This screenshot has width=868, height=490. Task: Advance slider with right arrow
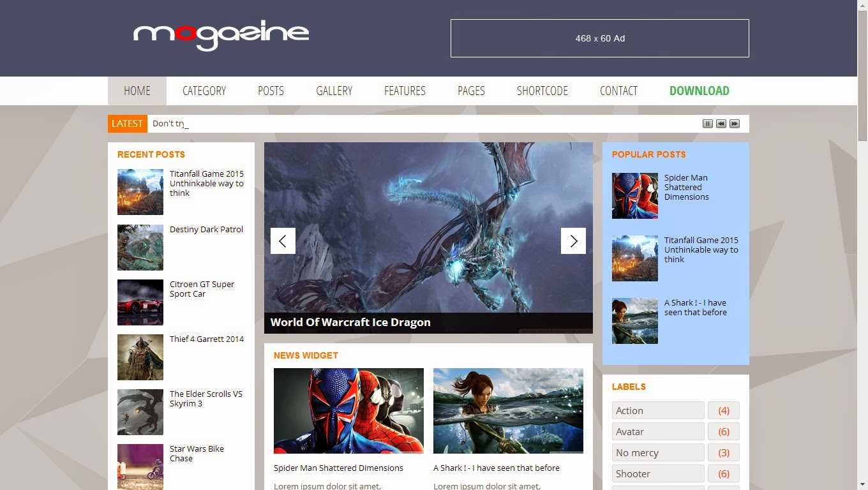point(573,241)
